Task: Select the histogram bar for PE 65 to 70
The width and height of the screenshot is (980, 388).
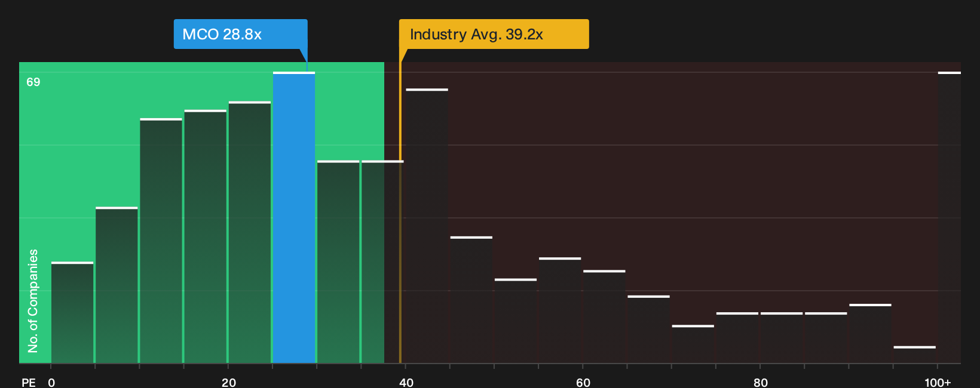Action: (x=648, y=329)
